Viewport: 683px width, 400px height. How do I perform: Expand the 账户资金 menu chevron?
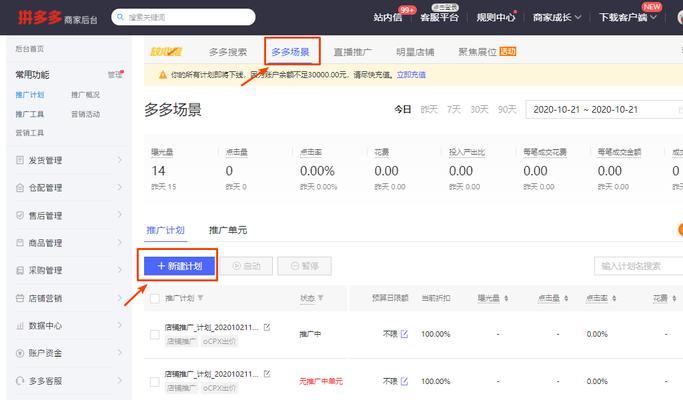tap(120, 353)
